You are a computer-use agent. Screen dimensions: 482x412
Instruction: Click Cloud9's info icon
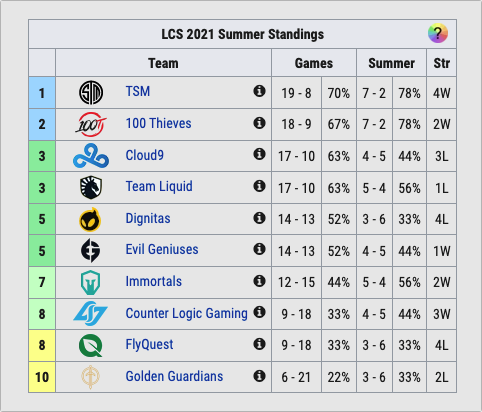click(x=259, y=154)
